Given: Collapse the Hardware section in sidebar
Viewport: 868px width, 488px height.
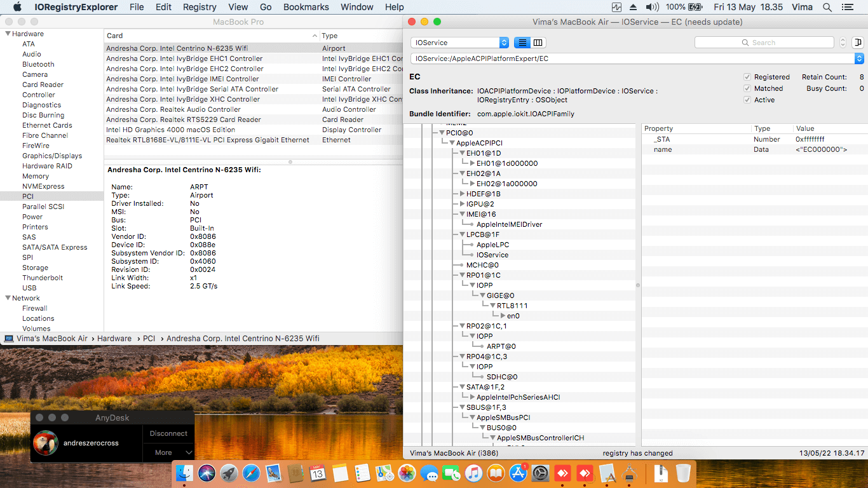Looking at the screenshot, I should 8,34.
